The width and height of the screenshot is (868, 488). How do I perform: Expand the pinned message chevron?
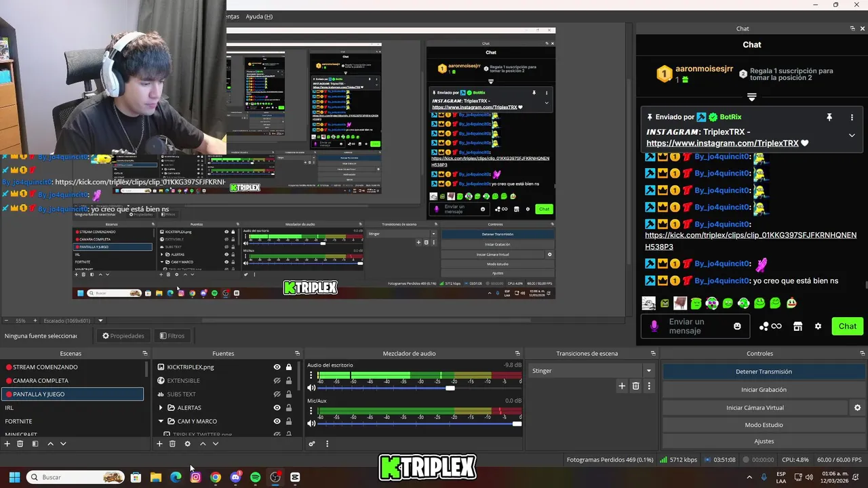point(852,136)
